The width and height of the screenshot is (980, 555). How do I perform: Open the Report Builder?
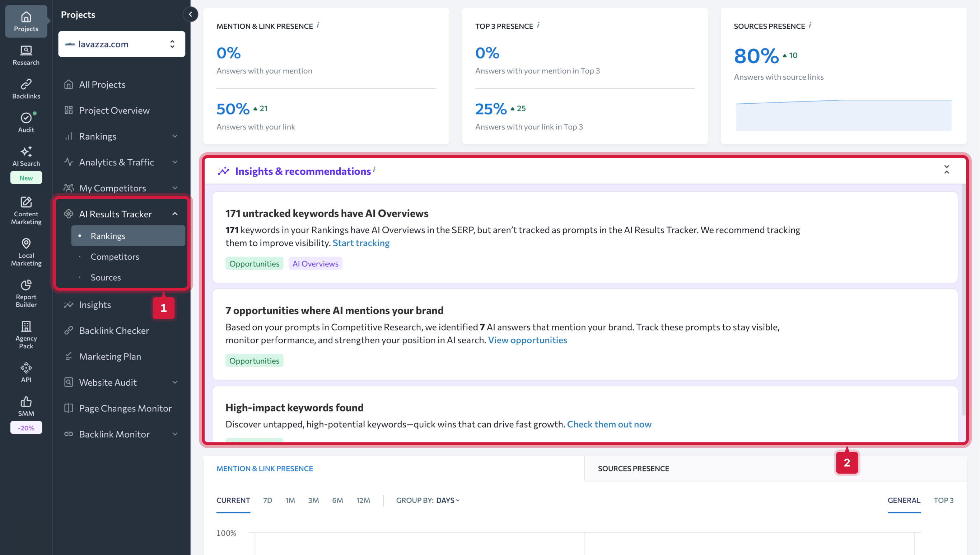pos(25,293)
